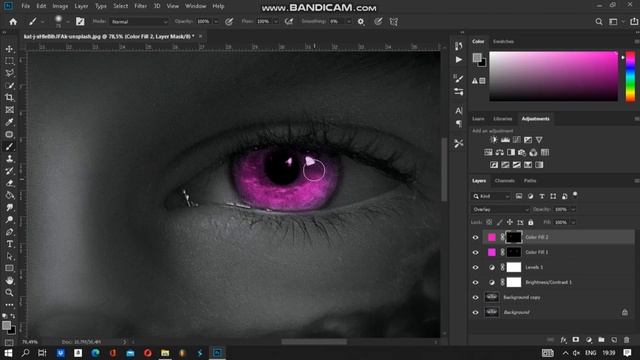The height and width of the screenshot is (360, 640).
Task: Click the play Actions panel icon
Action: pos(459,60)
